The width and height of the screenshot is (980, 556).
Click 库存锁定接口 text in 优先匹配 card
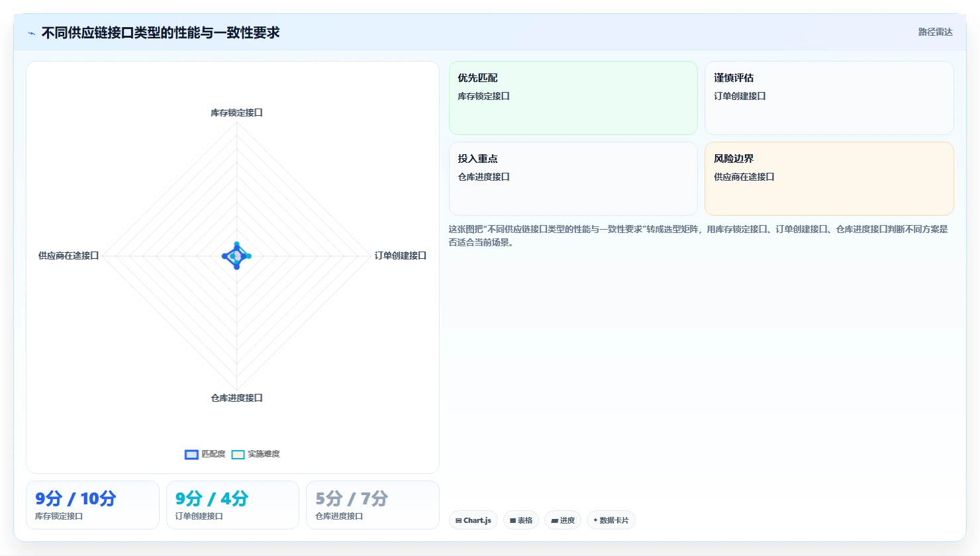483,96
